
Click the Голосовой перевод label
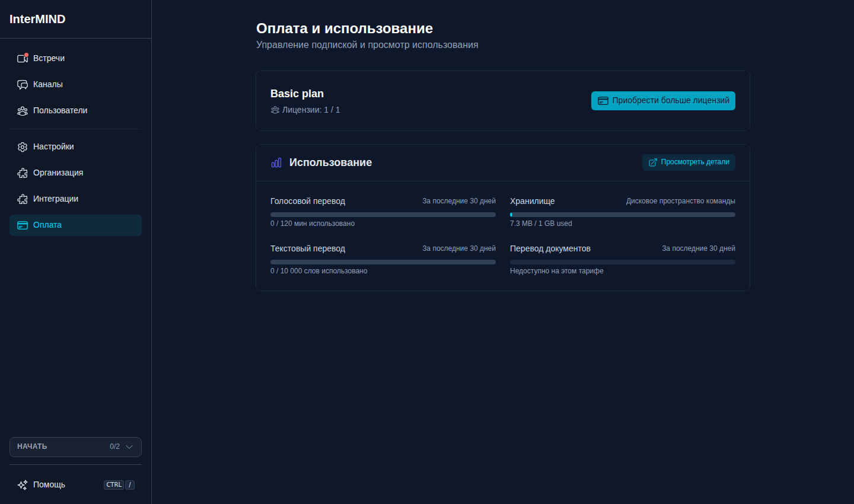(x=308, y=201)
